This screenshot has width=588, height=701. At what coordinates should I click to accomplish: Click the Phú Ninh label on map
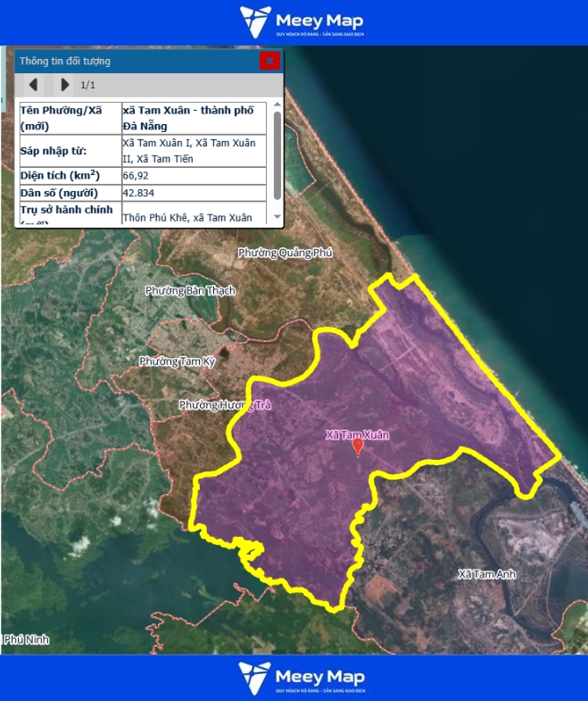pyautogui.click(x=25, y=639)
